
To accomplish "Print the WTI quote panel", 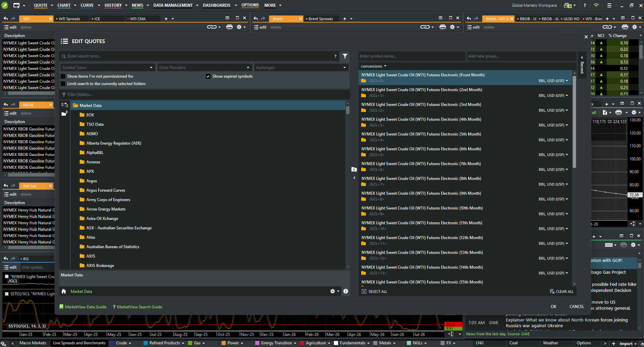I will coord(229,27).
